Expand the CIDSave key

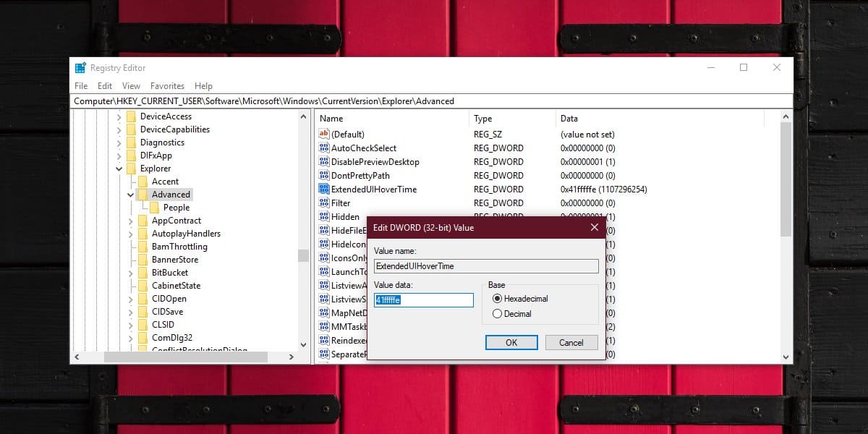coord(131,312)
